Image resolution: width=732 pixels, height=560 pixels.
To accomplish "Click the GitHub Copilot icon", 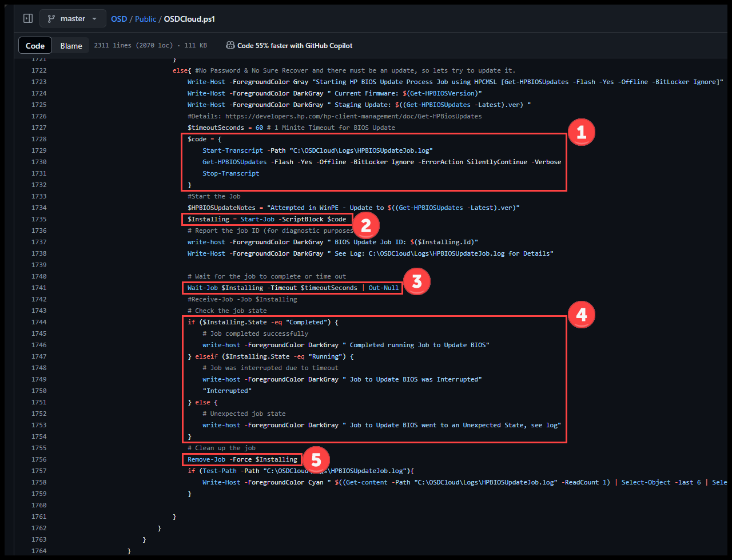I will click(230, 45).
